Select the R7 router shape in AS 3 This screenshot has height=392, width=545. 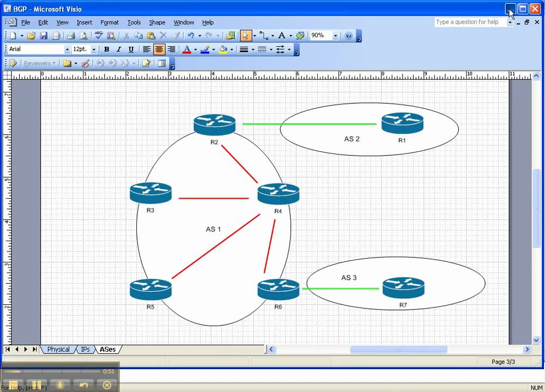403,288
